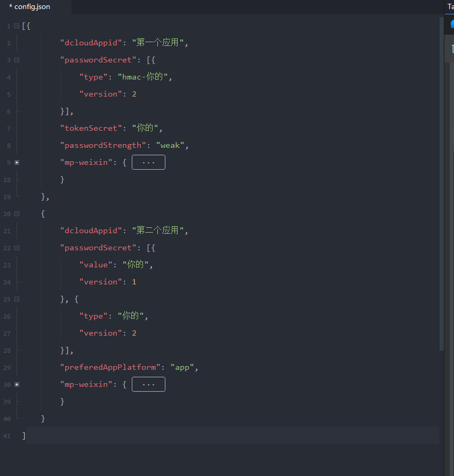Collapse the second app object on line 20

(17, 214)
